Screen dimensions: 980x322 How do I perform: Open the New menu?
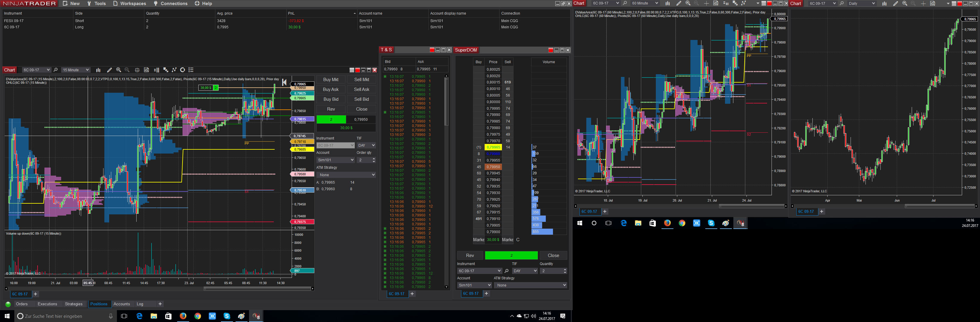pos(71,3)
